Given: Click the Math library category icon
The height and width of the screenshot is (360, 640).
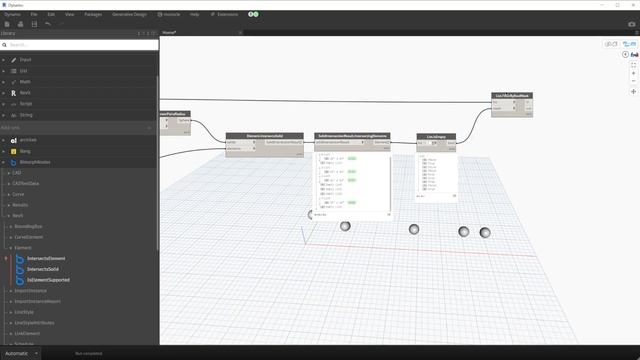Looking at the screenshot, I should tap(13, 82).
